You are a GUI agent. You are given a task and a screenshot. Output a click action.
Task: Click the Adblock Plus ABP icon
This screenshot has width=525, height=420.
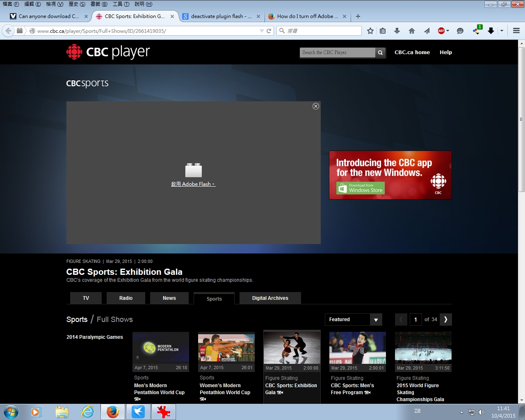(x=441, y=31)
